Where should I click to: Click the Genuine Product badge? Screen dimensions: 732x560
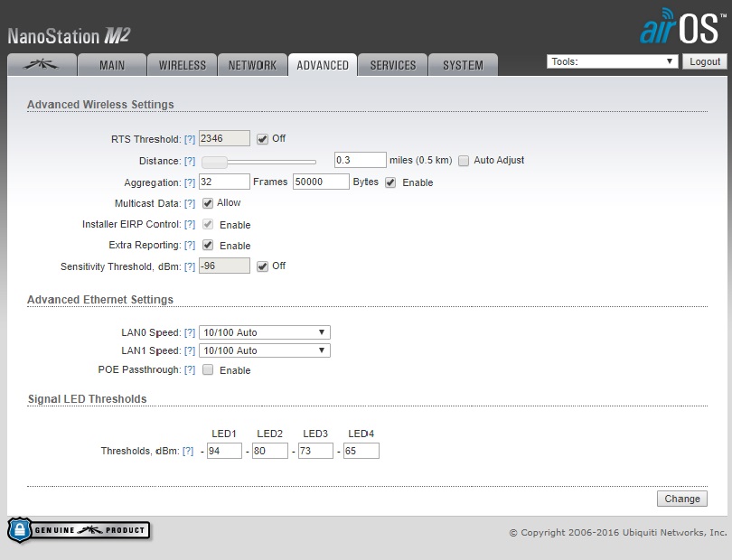pos(79,530)
